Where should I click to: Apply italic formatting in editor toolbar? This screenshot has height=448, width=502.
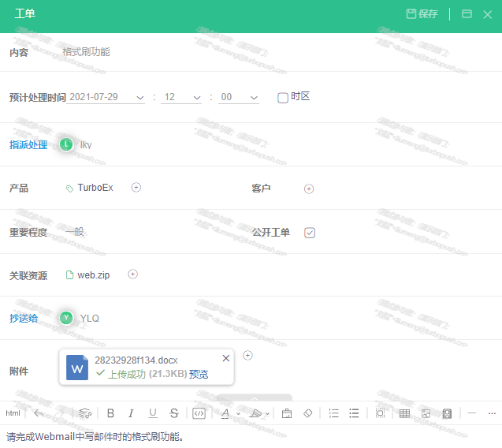132,413
